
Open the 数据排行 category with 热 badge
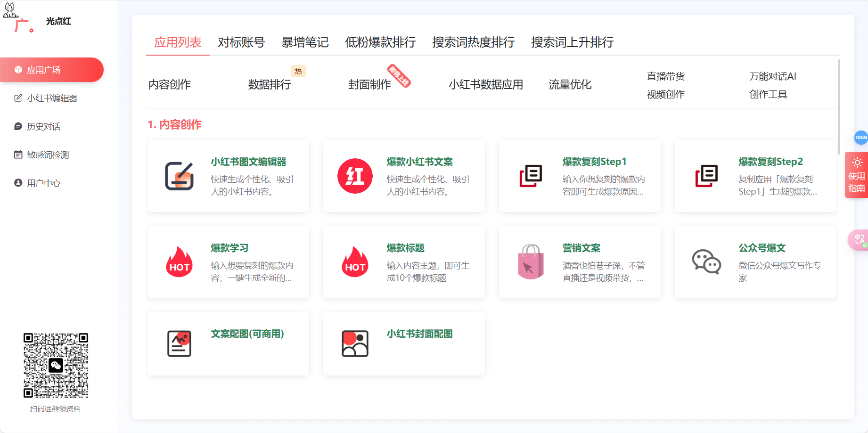click(269, 85)
